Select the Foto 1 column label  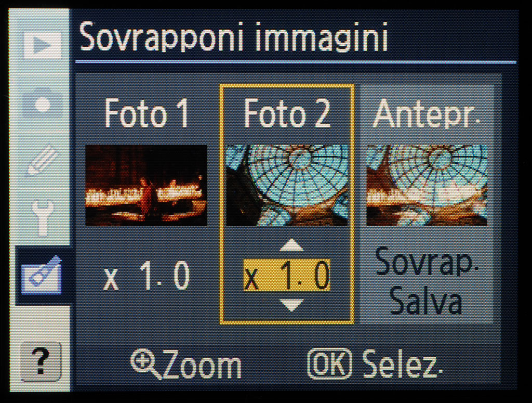pos(146,114)
